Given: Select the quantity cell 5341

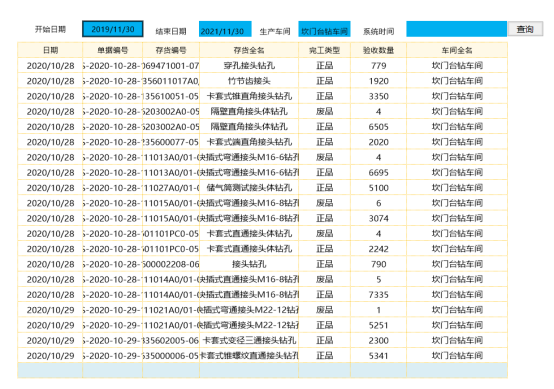Looking at the screenshot, I should 378,355.
